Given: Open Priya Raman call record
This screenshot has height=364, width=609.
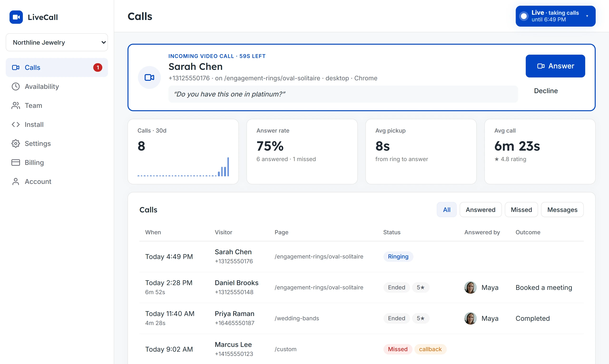Looking at the screenshot, I should point(361,318).
